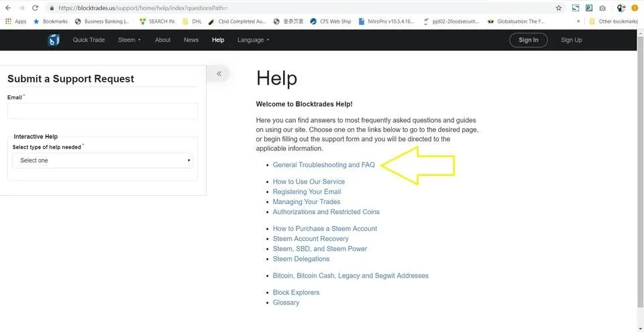Open Registering Your Email link
644x332 pixels.
[307, 192]
